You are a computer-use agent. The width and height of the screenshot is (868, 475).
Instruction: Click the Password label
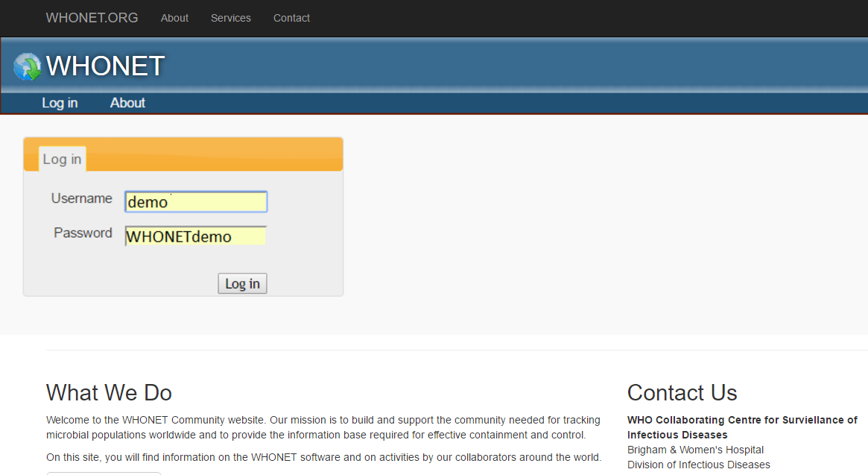[83, 233]
